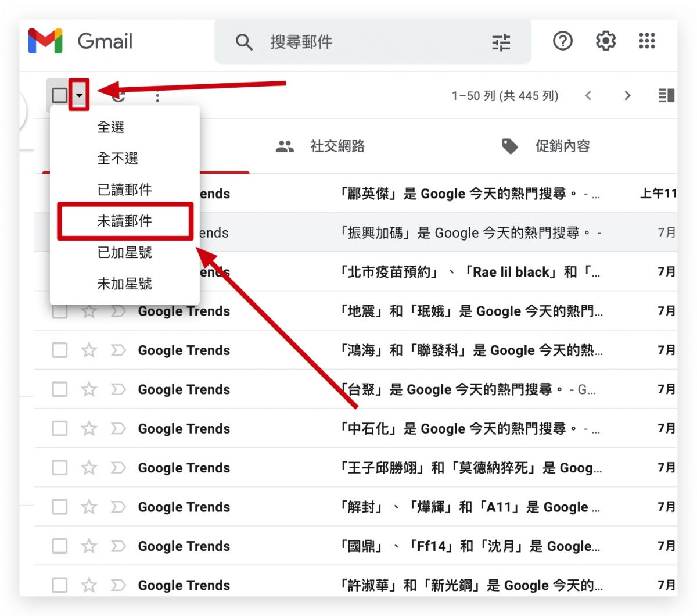Switch to the 促銷內容 tab
The image size is (697, 616).
point(545,146)
